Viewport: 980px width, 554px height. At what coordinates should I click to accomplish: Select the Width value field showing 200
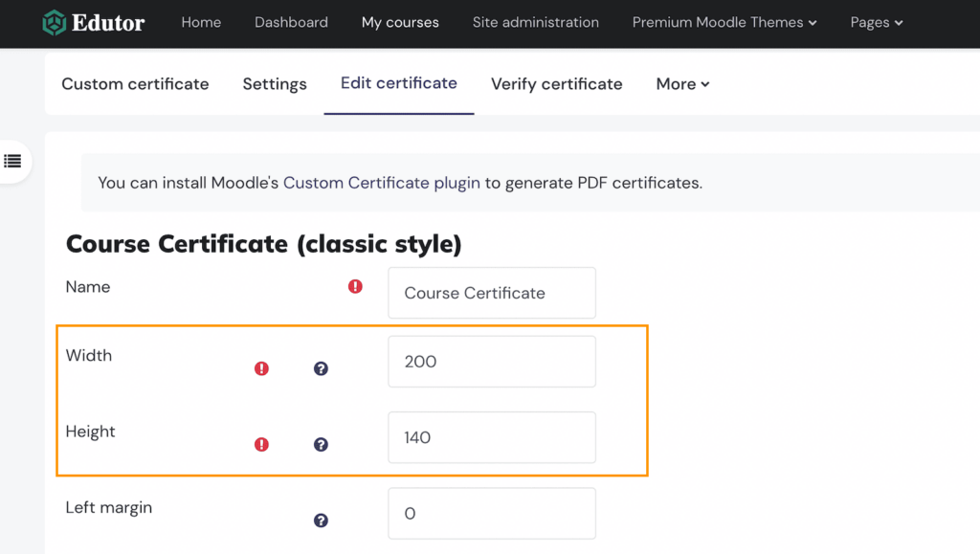tap(491, 362)
